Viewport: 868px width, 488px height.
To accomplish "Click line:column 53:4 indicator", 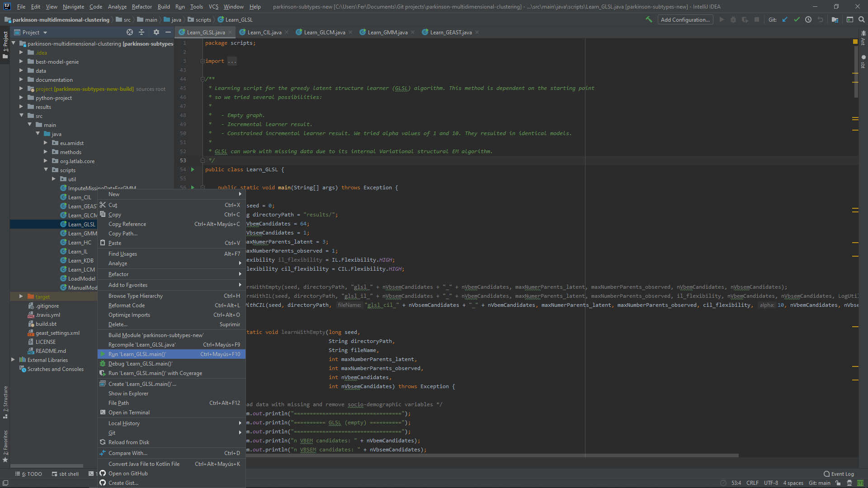I will point(736,483).
